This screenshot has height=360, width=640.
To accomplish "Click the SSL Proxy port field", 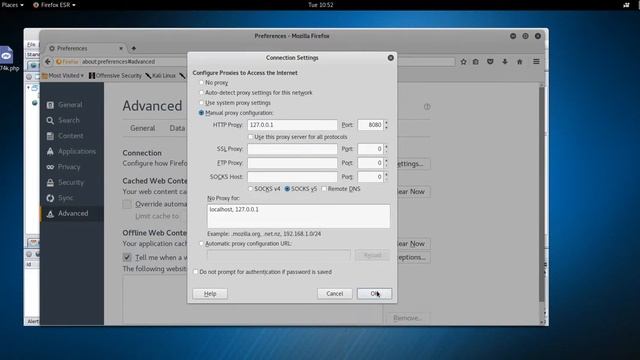I will pos(370,149).
